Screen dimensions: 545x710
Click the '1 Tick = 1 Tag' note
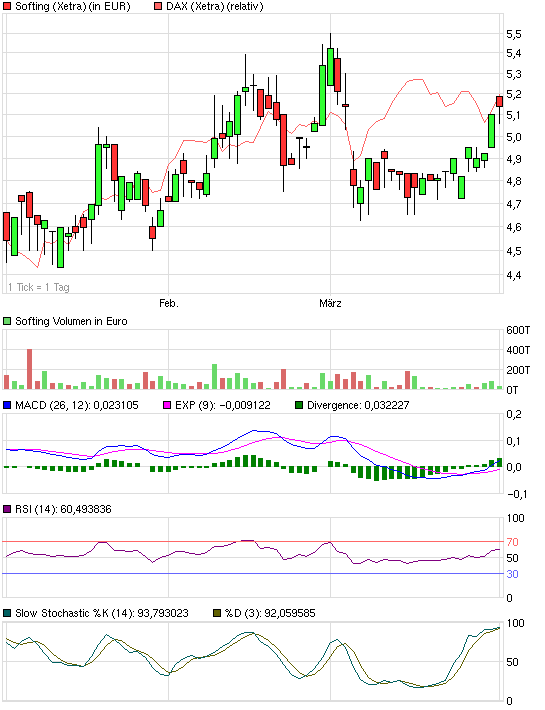38,287
